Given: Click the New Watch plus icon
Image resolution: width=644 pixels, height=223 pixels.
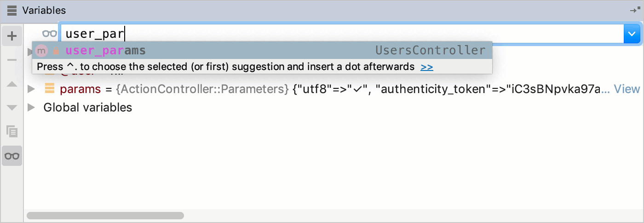Looking at the screenshot, I should [12, 36].
